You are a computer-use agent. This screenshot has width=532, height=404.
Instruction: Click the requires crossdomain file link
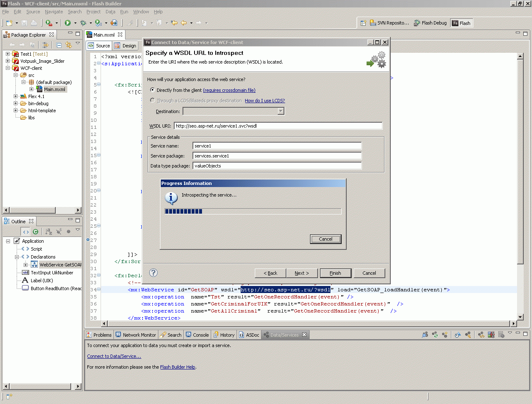click(x=229, y=90)
